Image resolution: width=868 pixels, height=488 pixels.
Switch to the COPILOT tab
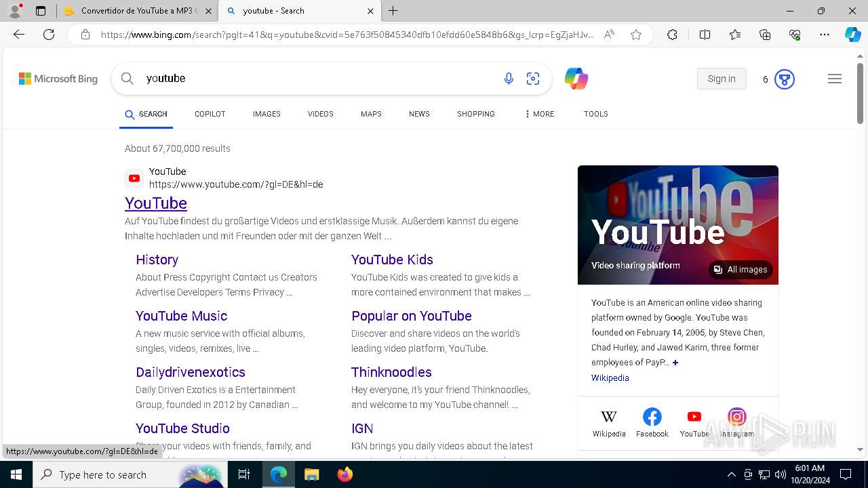[x=210, y=114]
